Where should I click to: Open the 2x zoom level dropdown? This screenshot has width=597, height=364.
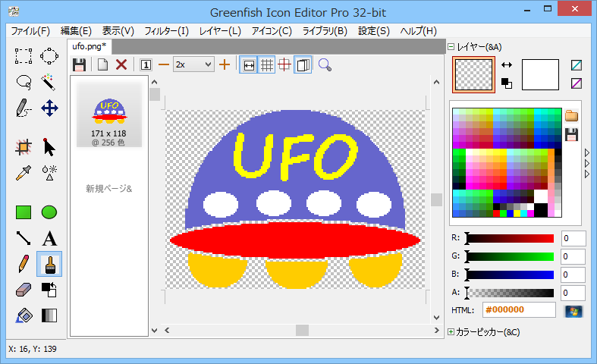193,65
